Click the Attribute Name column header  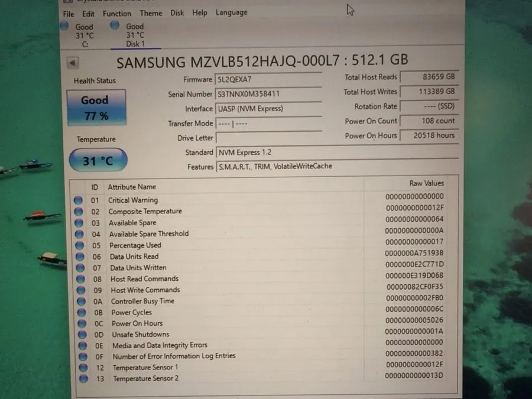click(x=132, y=187)
